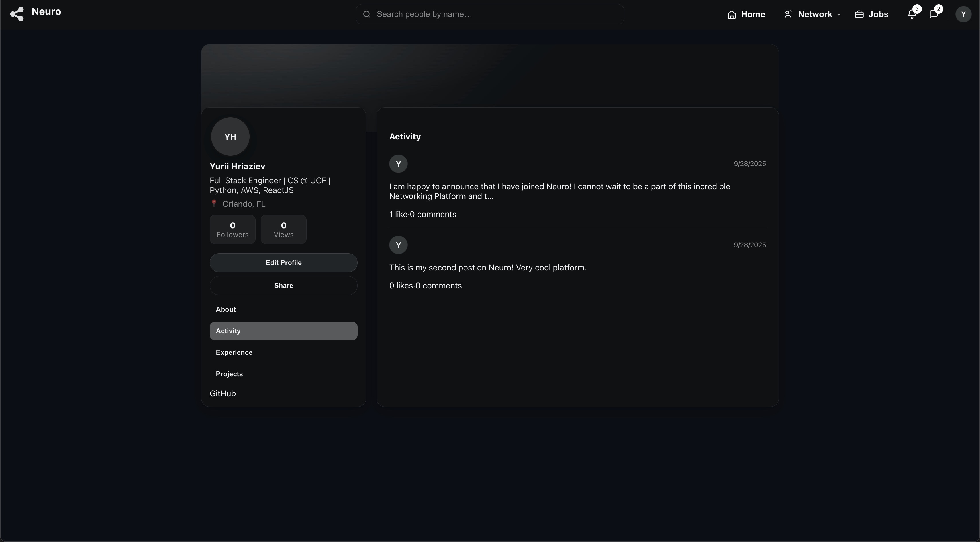Click the YH profile avatar
Viewport: 980px width, 542px height.
[x=230, y=137]
